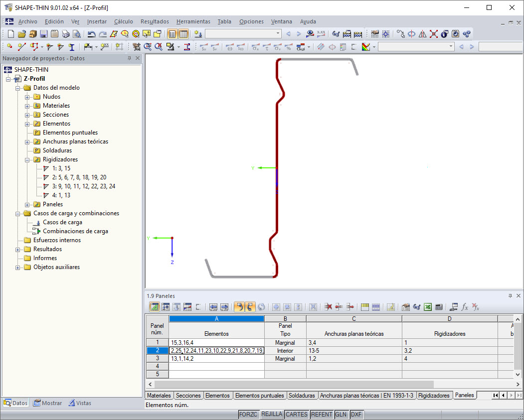
Task: Select stiffener '3: 9, 10, 11, 12, 22, 23, 24'
Action: click(x=84, y=186)
